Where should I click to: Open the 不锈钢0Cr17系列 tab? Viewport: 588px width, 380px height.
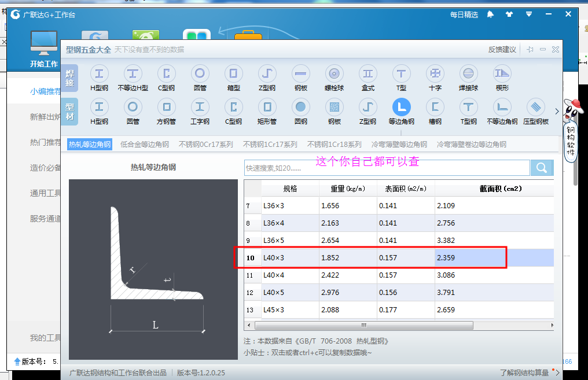tap(206, 144)
